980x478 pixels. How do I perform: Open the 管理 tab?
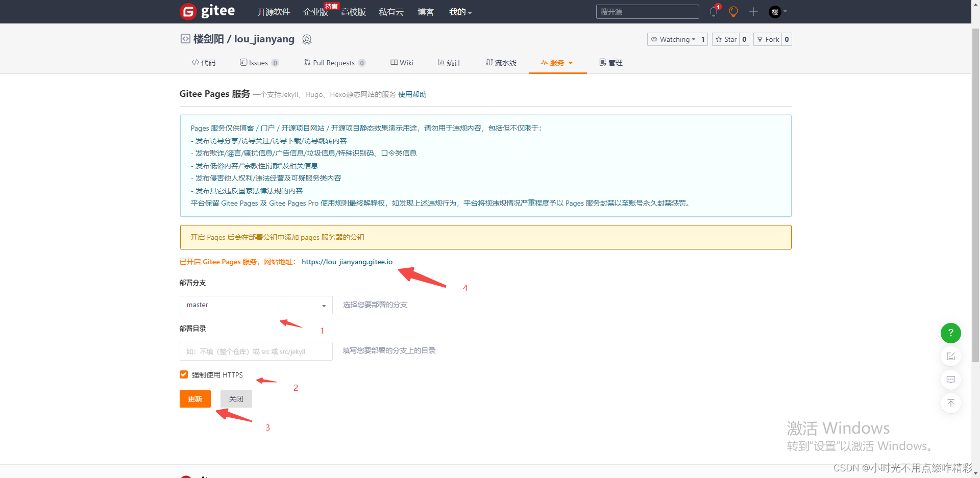click(611, 62)
